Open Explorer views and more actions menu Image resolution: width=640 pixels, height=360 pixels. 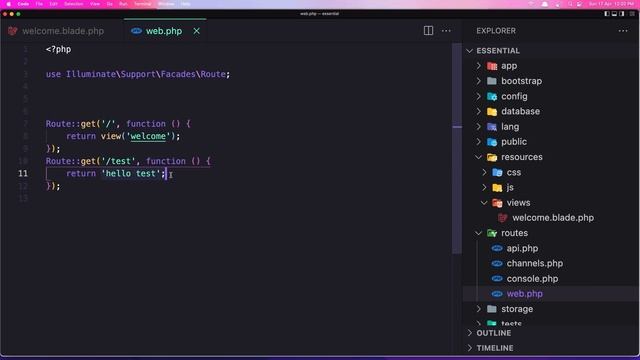623,31
